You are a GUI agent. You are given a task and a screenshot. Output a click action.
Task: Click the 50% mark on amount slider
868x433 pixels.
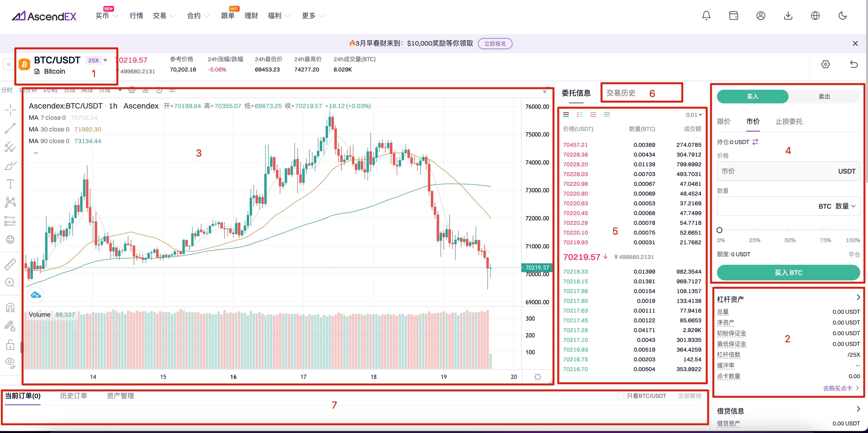pyautogui.click(x=788, y=230)
